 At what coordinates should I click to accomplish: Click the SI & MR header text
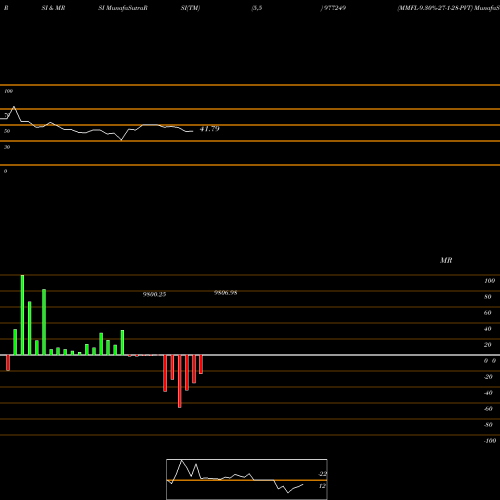point(53,8)
